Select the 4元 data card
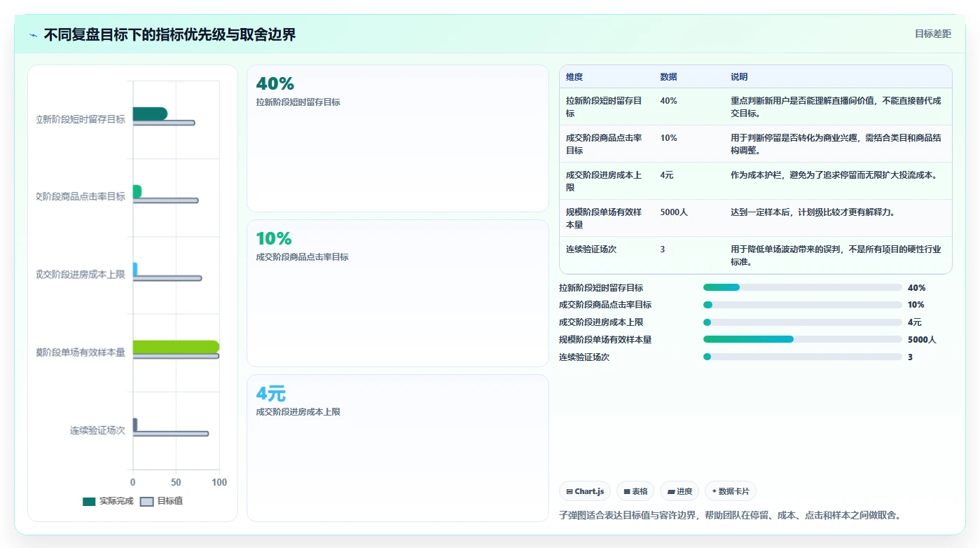 click(x=397, y=448)
